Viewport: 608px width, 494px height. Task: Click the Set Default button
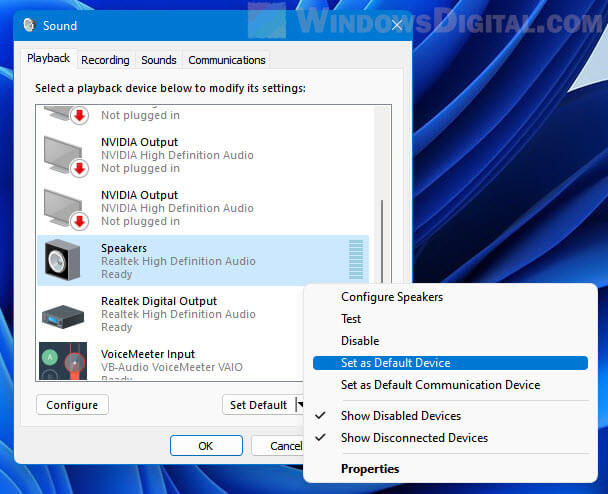click(x=258, y=405)
